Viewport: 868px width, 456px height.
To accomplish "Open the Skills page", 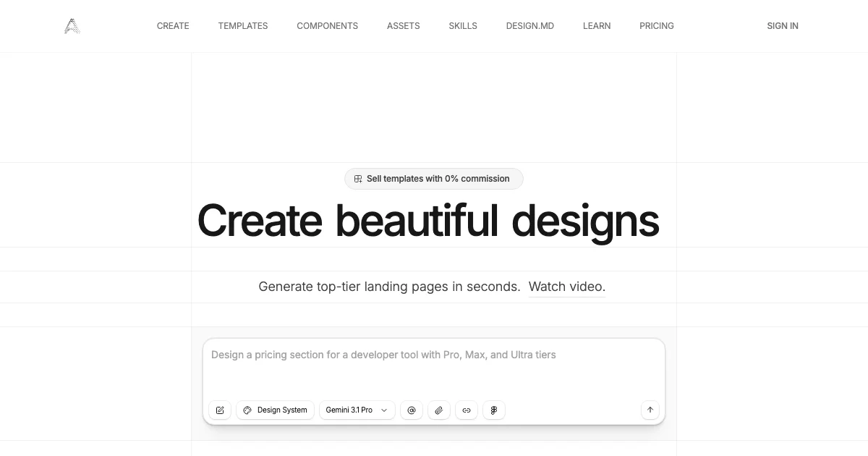I will click(463, 26).
